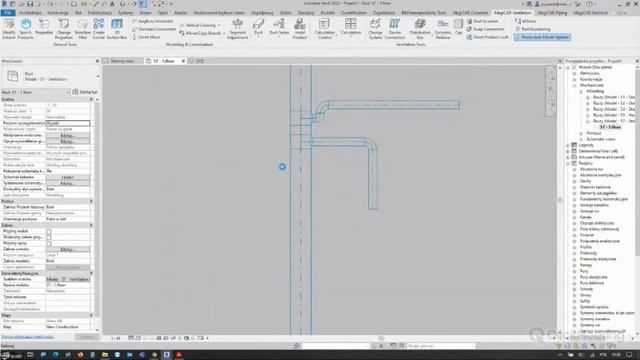Open Calculation Control tool
640x360 pixels.
pos(325,29)
